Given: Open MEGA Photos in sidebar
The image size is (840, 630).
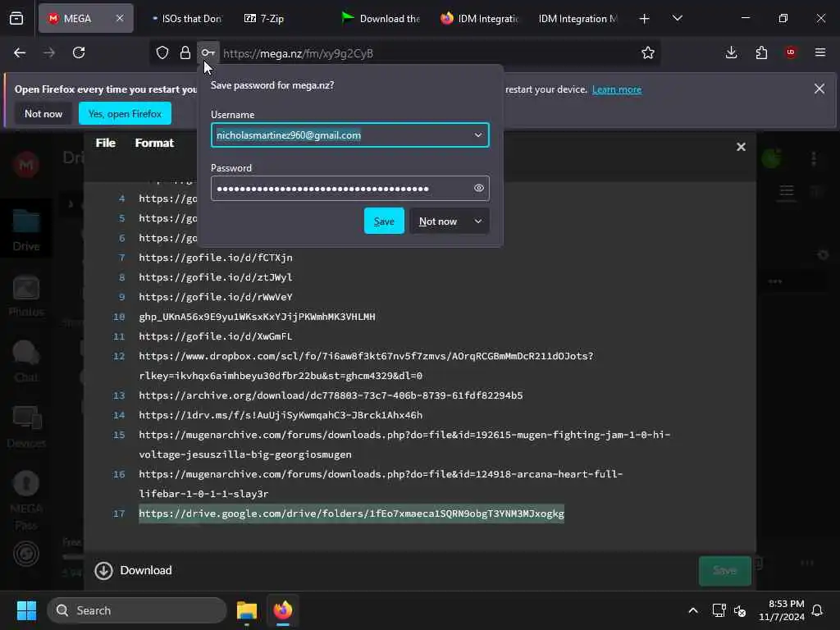Looking at the screenshot, I should coord(26,296).
